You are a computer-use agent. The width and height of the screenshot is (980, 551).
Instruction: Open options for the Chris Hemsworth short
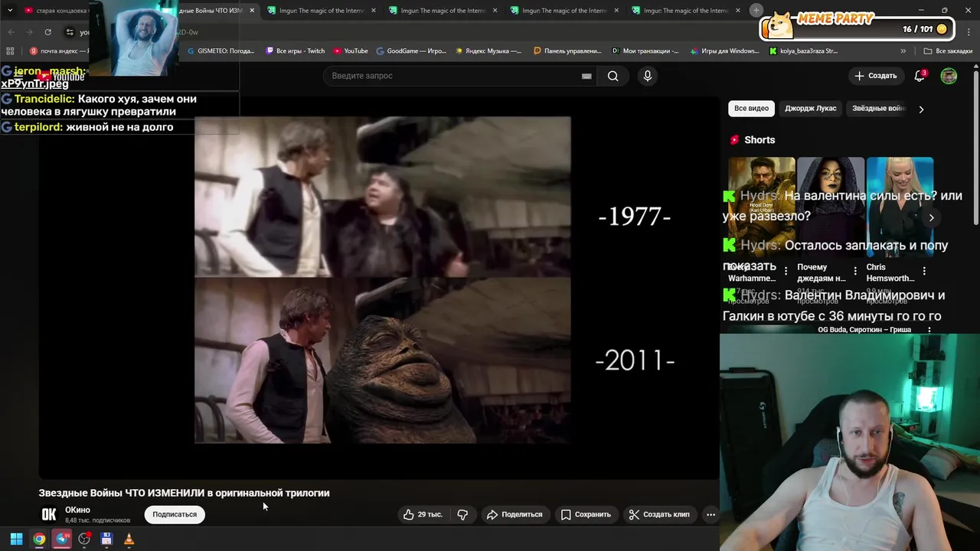click(x=924, y=271)
